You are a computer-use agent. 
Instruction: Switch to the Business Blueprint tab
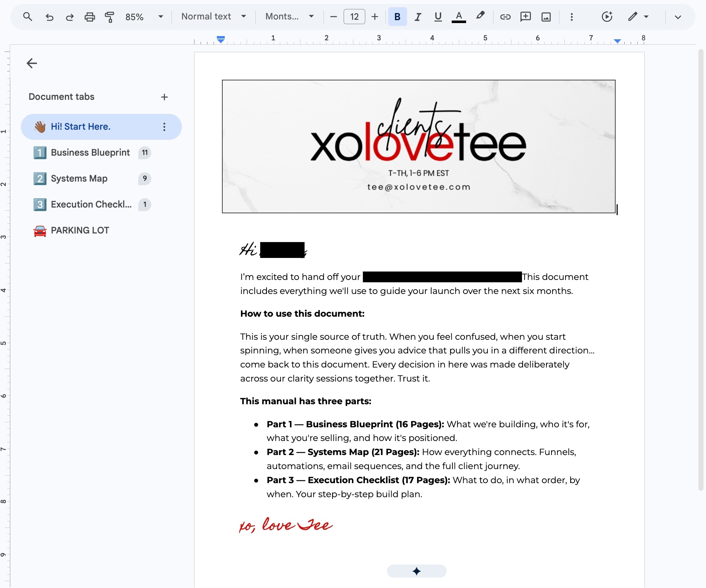(90, 153)
